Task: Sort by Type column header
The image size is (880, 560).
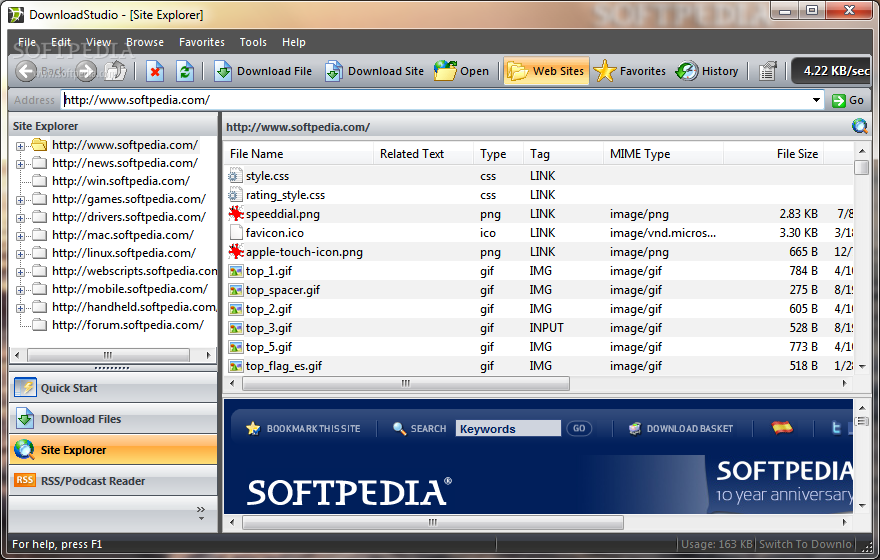Action: click(x=499, y=154)
